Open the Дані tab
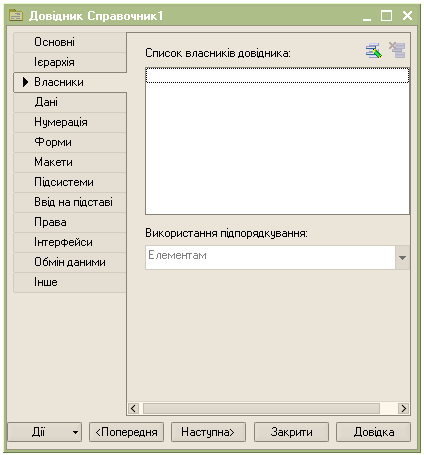The height and width of the screenshot is (455, 424). pos(70,102)
